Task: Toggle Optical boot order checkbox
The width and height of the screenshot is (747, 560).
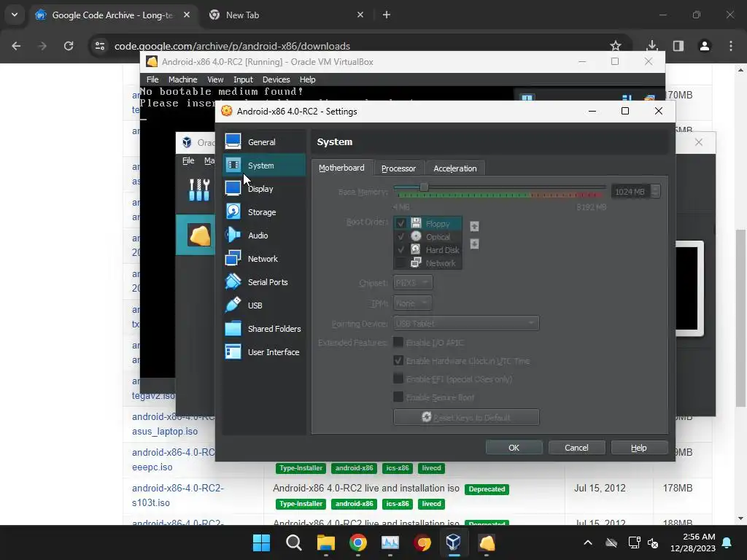Action: tap(401, 237)
